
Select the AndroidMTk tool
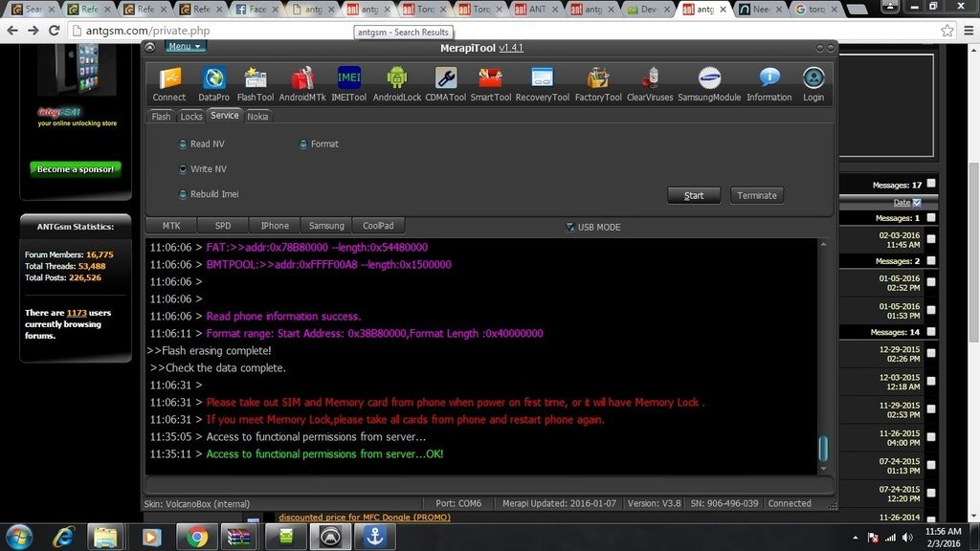(x=302, y=79)
